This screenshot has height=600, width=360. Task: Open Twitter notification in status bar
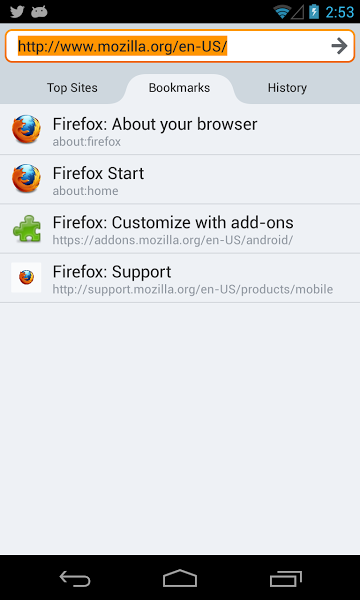(17, 12)
